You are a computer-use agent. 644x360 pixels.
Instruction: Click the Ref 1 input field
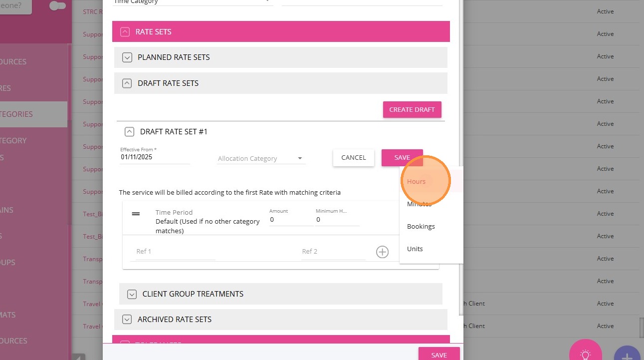(175, 252)
